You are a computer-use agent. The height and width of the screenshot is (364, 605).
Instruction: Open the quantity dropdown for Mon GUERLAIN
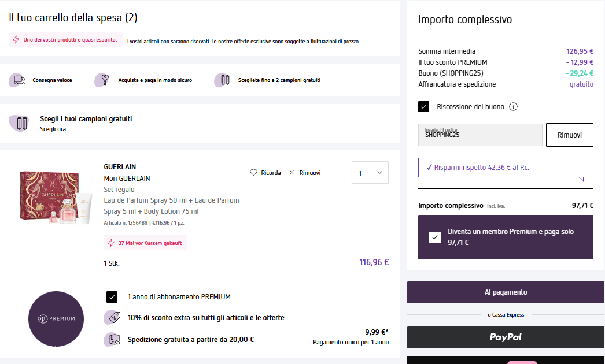pyautogui.click(x=370, y=173)
